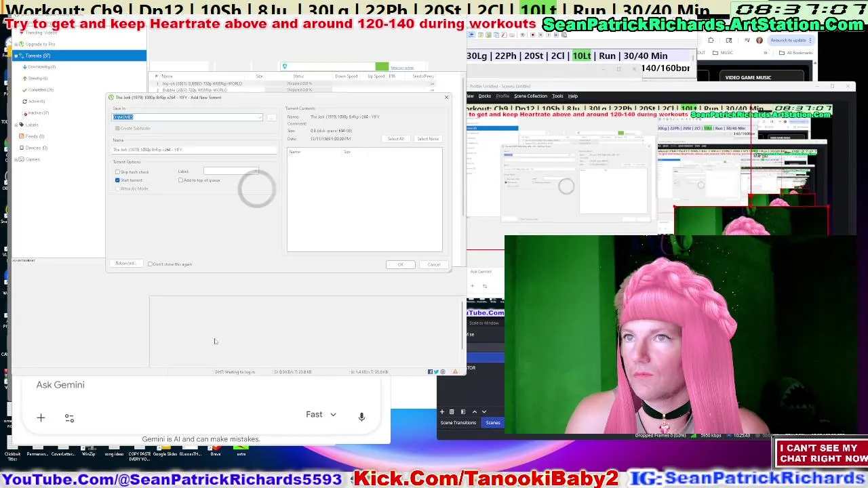This screenshot has height=488, width=868.
Task: Click the Advanced button in dialog
Action: [125, 264]
